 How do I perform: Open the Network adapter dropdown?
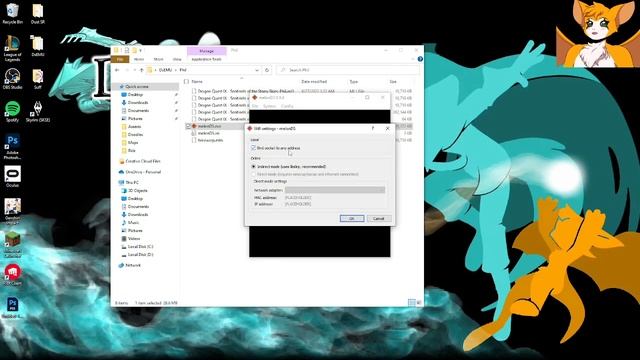335,190
